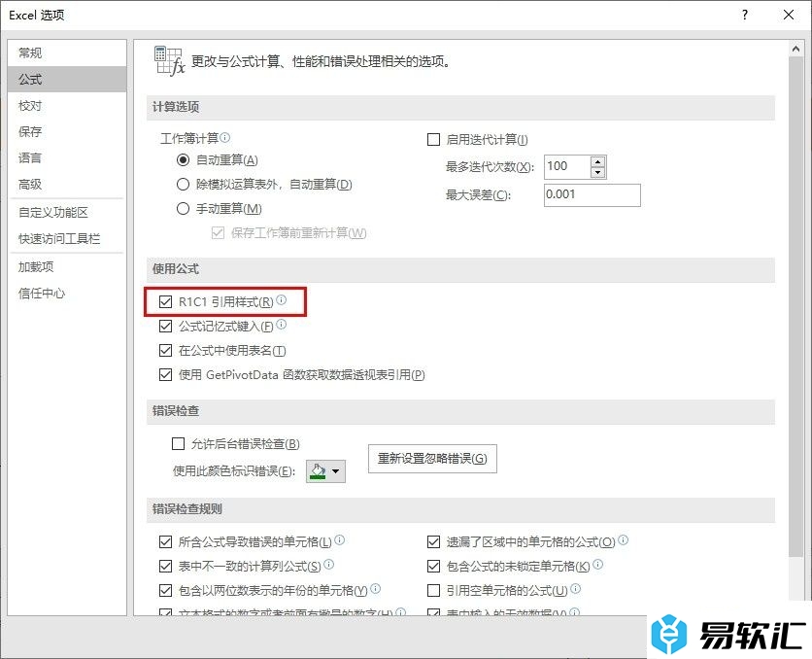Open the error indicator color dropdown

(x=325, y=471)
